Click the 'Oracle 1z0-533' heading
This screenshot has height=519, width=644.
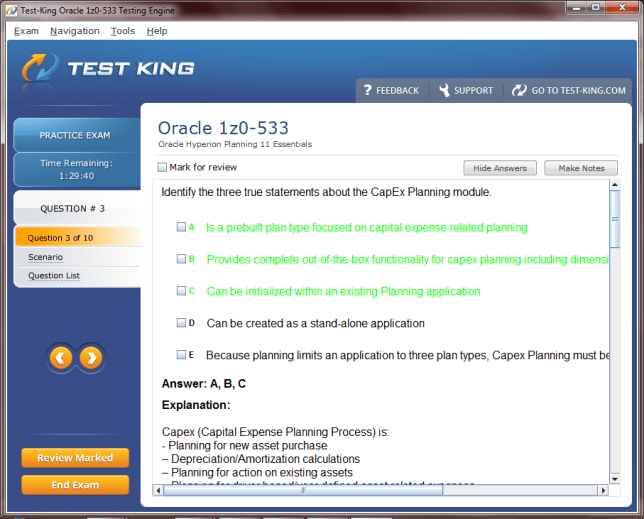(223, 128)
